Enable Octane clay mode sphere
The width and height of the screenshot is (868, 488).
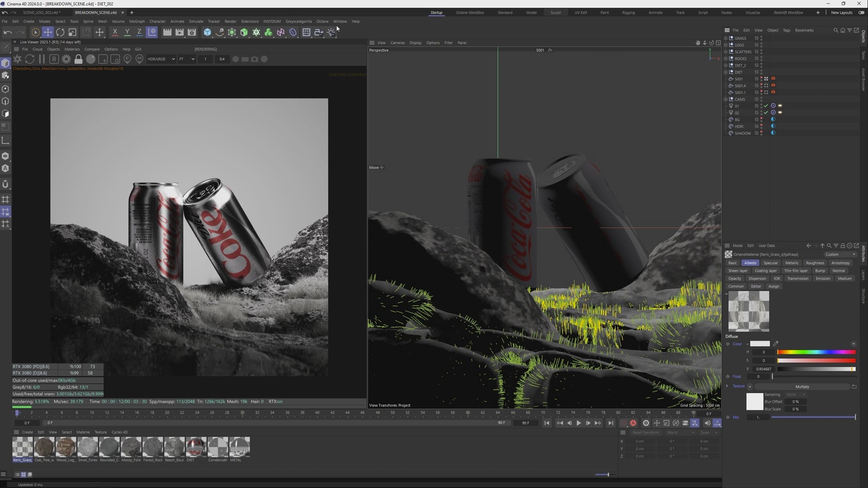[91, 59]
